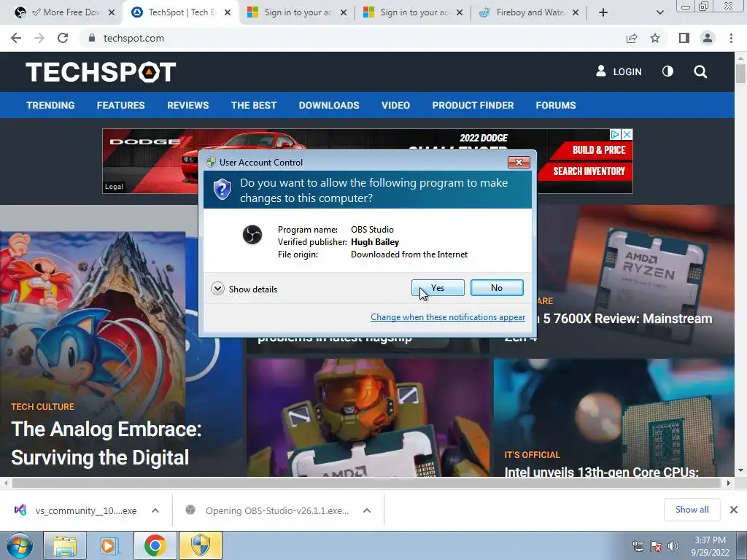Bookmark this page with star icon

coord(655,38)
